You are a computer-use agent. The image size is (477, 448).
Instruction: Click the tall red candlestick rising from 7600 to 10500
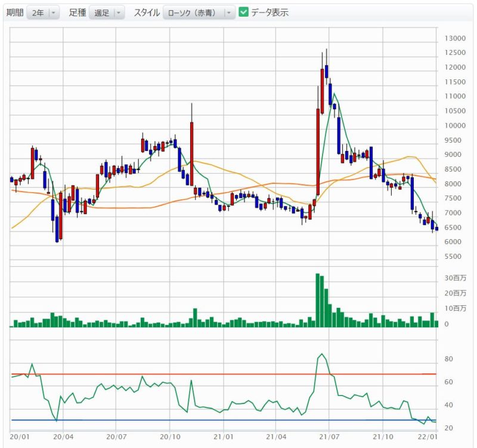tap(318, 152)
